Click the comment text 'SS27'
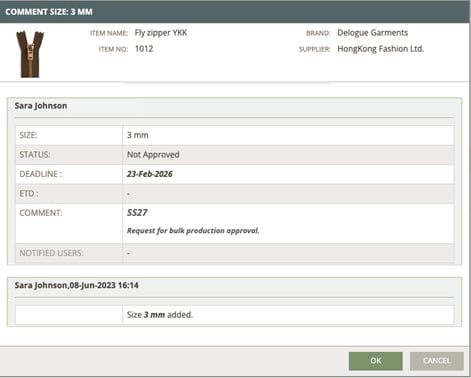Viewport: 471px width, 378px height. coord(137,213)
